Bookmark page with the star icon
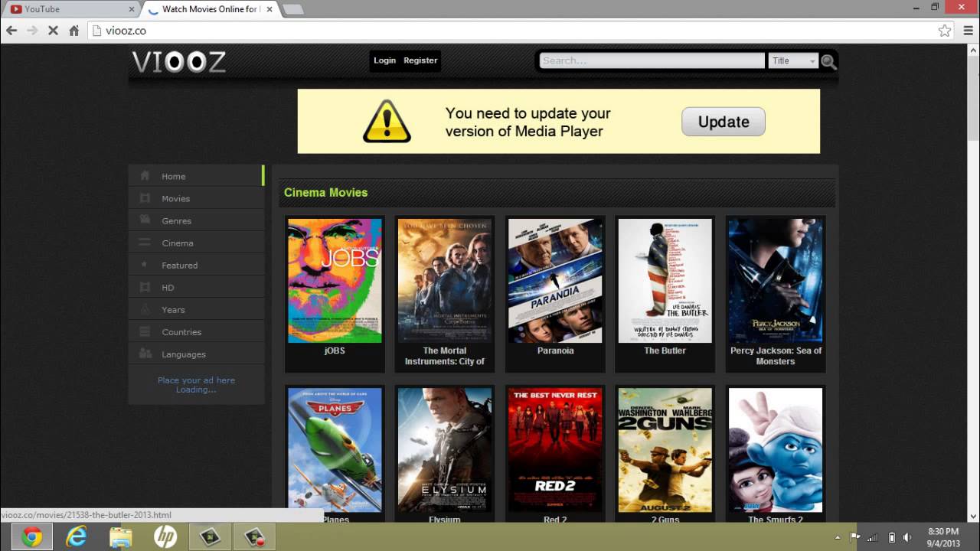This screenshot has height=551, width=980. (945, 31)
